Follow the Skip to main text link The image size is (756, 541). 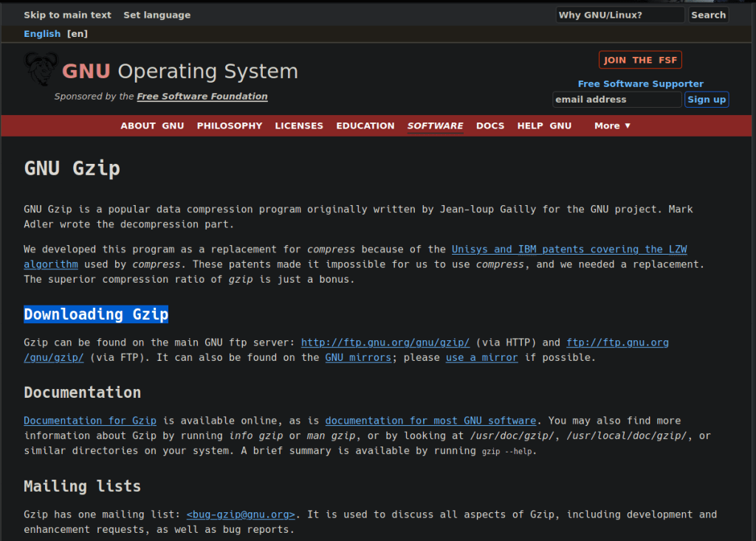[67, 15]
